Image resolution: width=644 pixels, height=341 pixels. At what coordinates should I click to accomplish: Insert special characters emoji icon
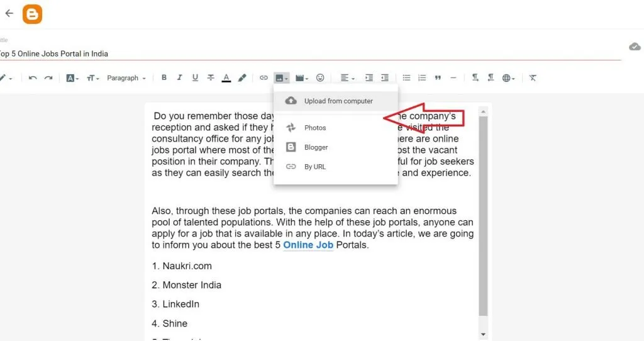tap(320, 77)
